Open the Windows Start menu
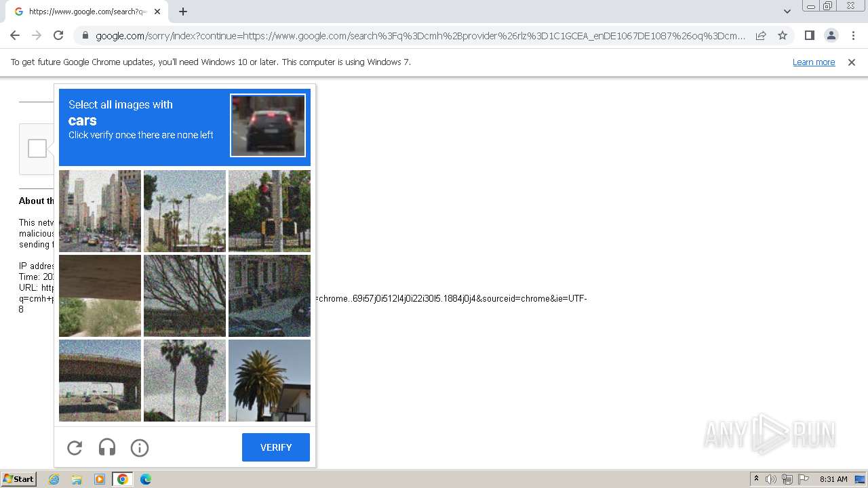This screenshot has height=488, width=868. 18,479
